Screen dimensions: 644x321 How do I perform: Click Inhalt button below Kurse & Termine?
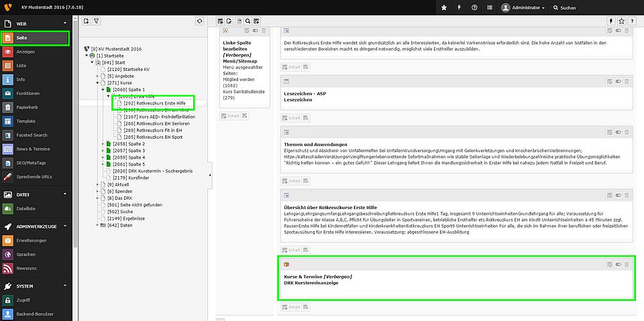(x=291, y=307)
